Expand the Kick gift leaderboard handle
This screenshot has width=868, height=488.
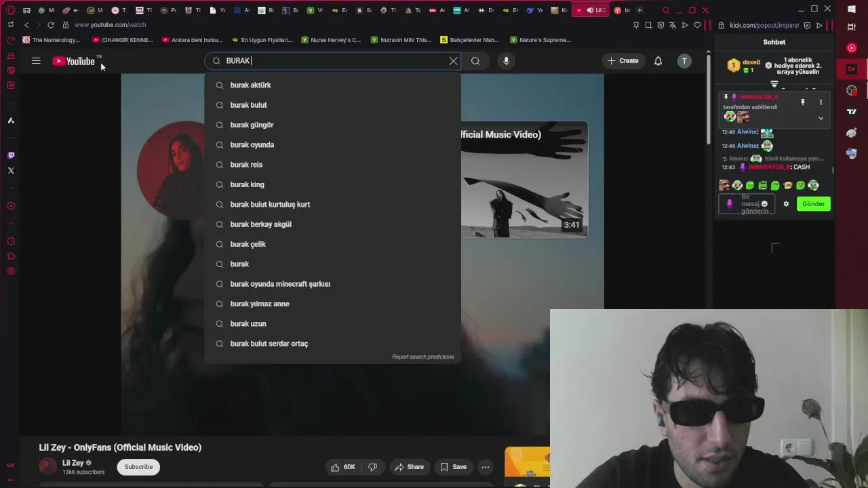[774, 84]
